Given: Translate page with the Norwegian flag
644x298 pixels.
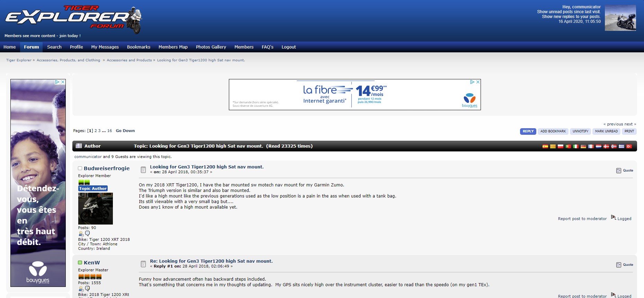Looking at the screenshot, I should tap(614, 146).
